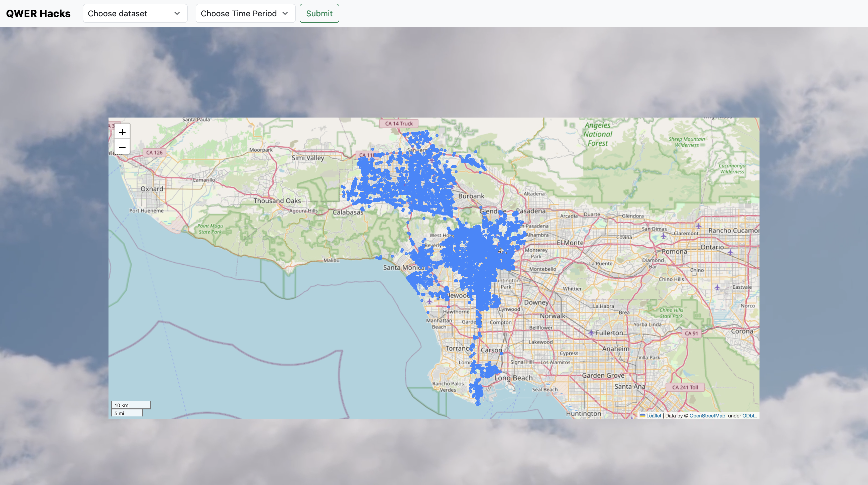Open the Choose dataset dropdown
This screenshot has width=868, height=485.
[135, 14]
